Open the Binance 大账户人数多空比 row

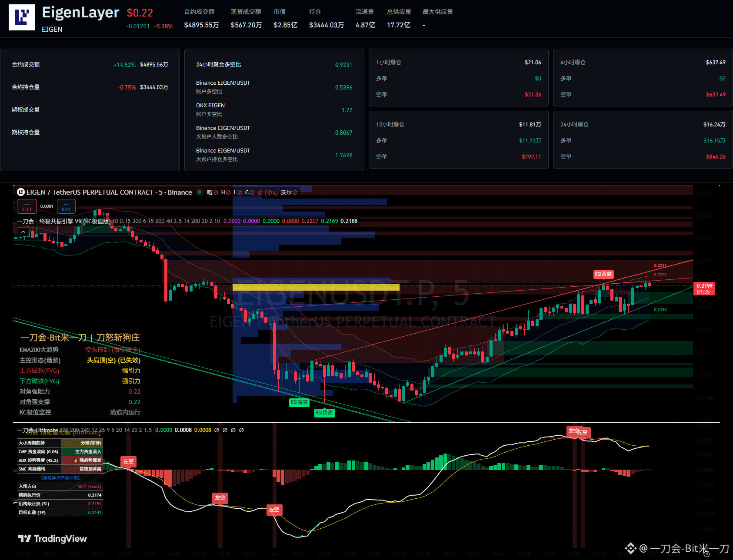(x=274, y=133)
